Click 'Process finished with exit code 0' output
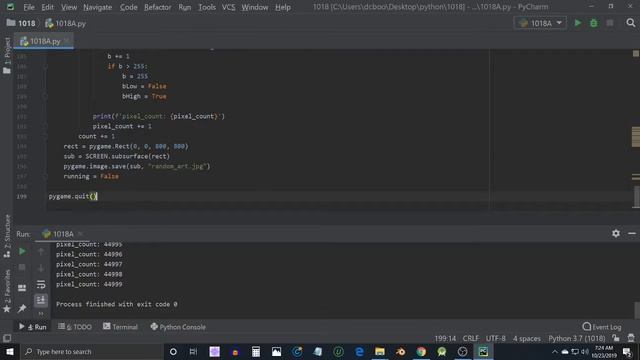Screen dimensions: 640x360 (x=117, y=304)
